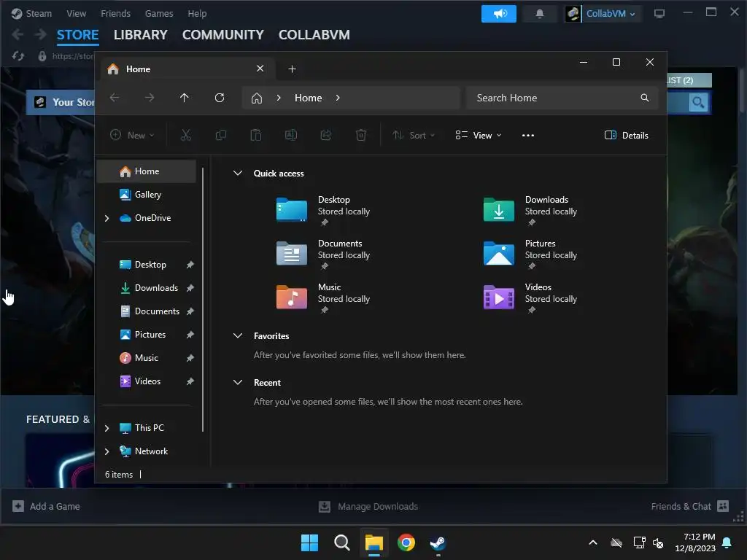The width and height of the screenshot is (747, 560).
Task: Click Add a Game in Steam
Action: [x=46, y=506]
